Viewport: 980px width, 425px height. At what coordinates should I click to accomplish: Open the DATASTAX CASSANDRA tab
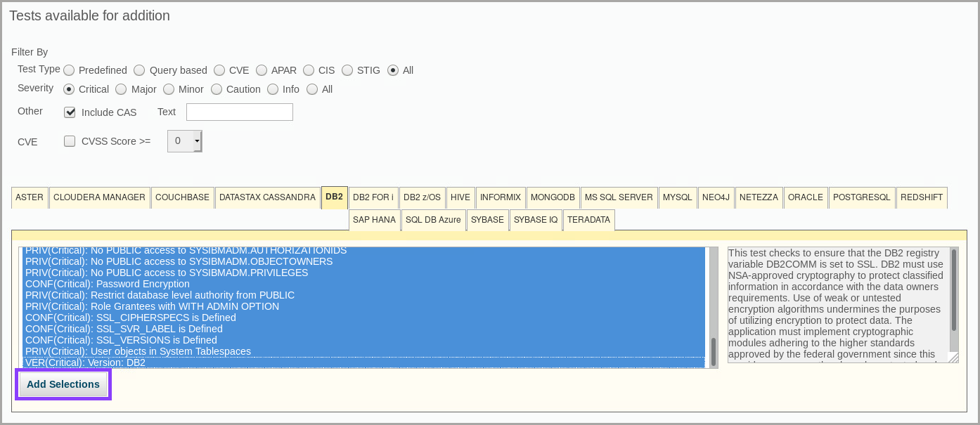tap(267, 198)
